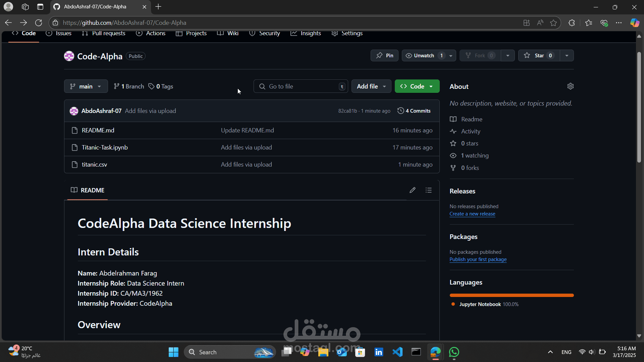This screenshot has height=362, width=644.
Task: Open the Activity link in About
Action: click(471, 131)
